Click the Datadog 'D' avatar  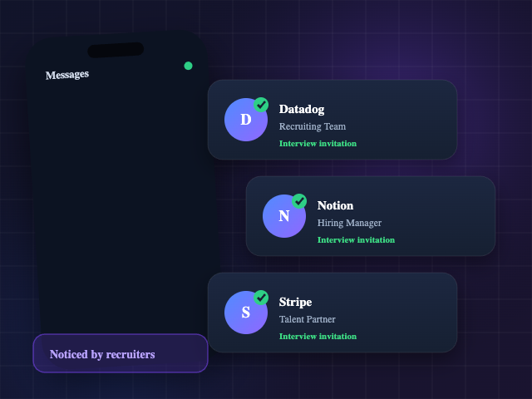tap(246, 120)
